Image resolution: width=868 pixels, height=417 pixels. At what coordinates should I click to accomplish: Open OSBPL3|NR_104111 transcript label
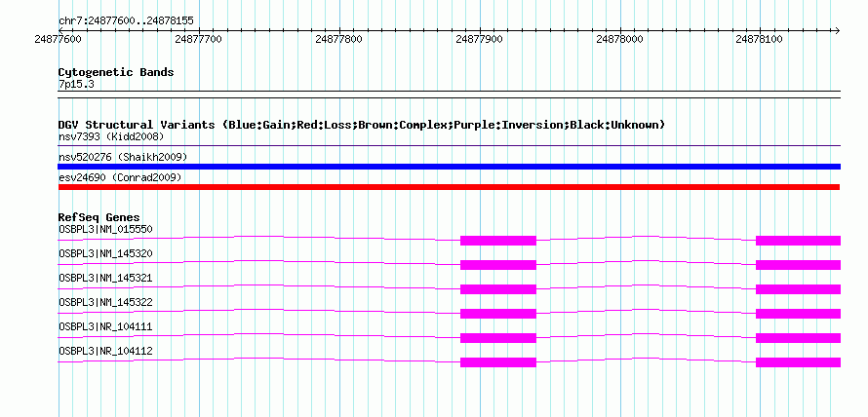[x=105, y=326]
